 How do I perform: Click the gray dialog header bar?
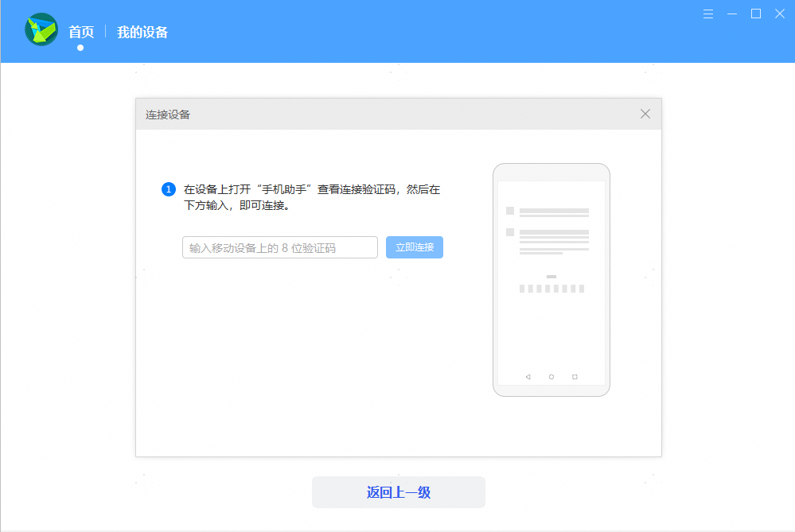pyautogui.click(x=398, y=114)
